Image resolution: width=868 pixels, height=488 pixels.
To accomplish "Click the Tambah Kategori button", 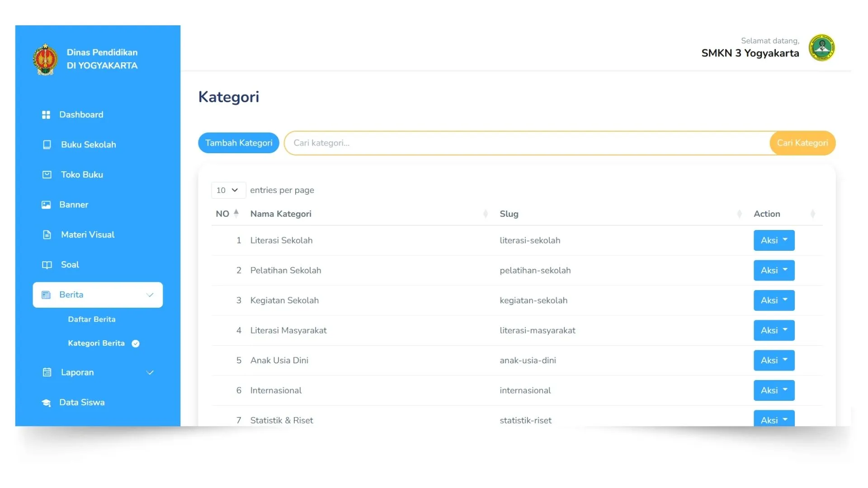I will pyautogui.click(x=238, y=143).
